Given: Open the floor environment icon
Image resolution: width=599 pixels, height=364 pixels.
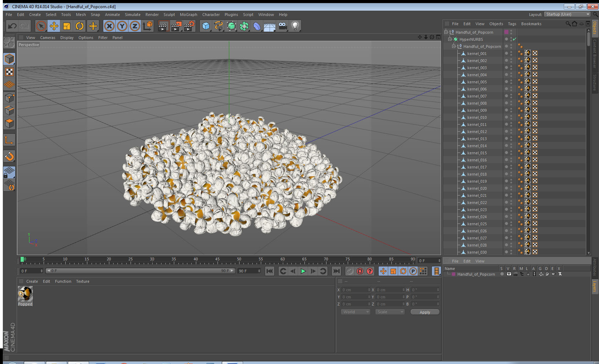Looking at the screenshot, I should pos(270,26).
